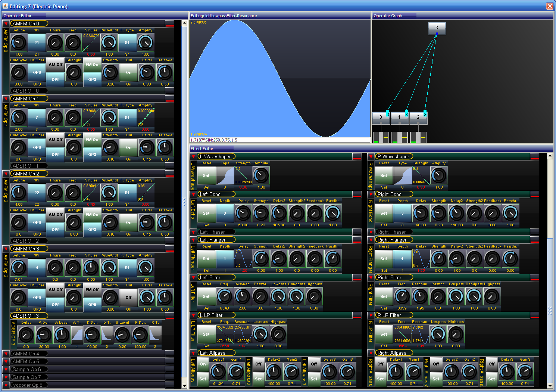Click ADSR OP 3 attack type curve
Screen dimensions: 556x392
[77, 335]
